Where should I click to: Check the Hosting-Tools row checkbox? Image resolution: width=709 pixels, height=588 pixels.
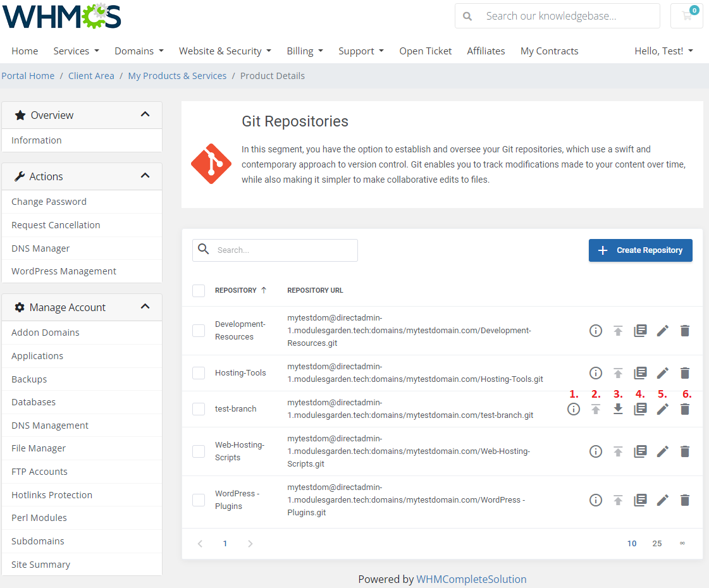pyautogui.click(x=199, y=373)
